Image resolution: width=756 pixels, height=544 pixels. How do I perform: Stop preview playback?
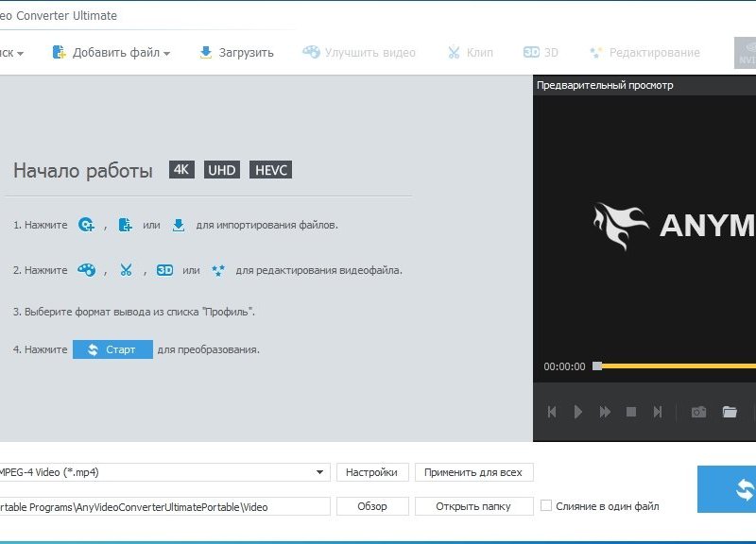[x=631, y=412]
